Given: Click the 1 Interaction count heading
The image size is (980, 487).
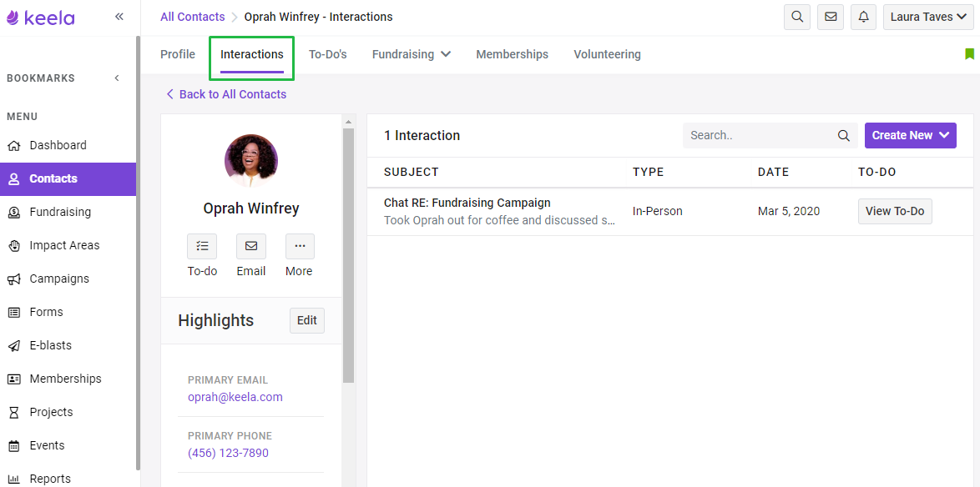Looking at the screenshot, I should 422,135.
